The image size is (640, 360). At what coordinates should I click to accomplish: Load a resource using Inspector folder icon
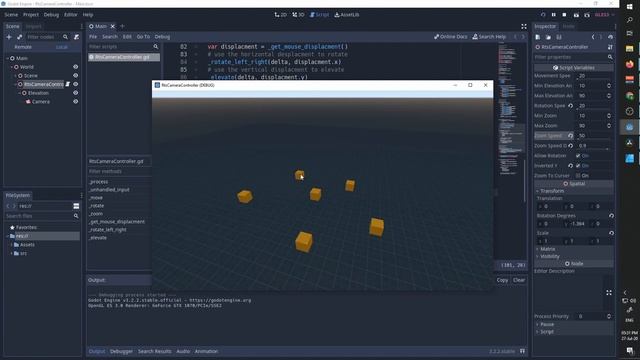(548, 37)
